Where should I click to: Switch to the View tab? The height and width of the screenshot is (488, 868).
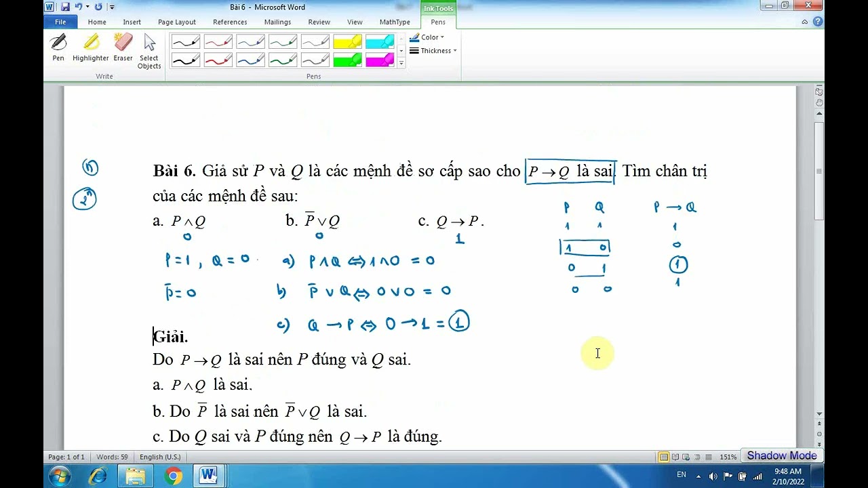355,22
